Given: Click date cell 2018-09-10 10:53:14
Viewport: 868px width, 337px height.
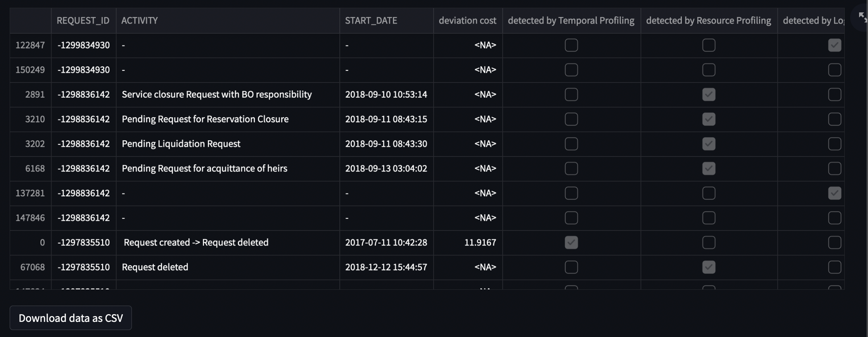Looking at the screenshot, I should (386, 95).
